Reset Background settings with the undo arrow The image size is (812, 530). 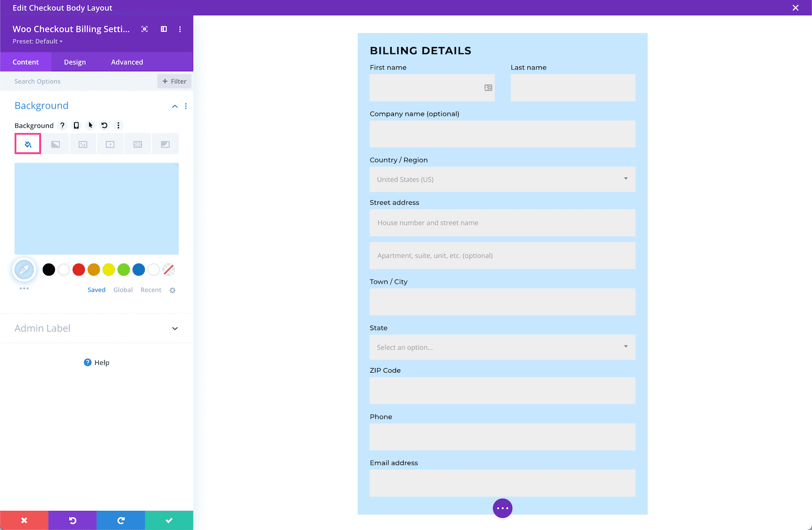[104, 125]
